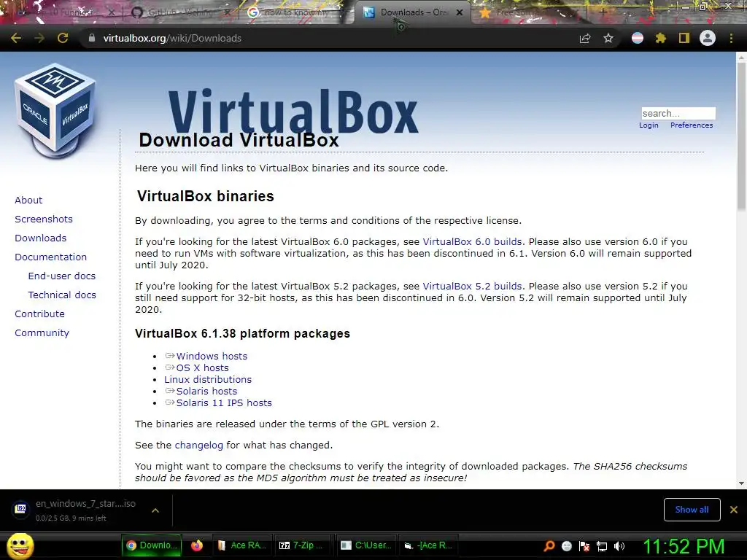Open the About sidebar link

(28, 200)
